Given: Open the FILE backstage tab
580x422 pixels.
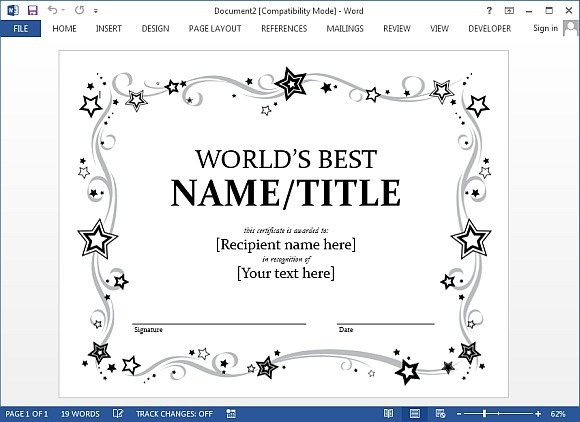Looking at the screenshot, I should coord(21,28).
